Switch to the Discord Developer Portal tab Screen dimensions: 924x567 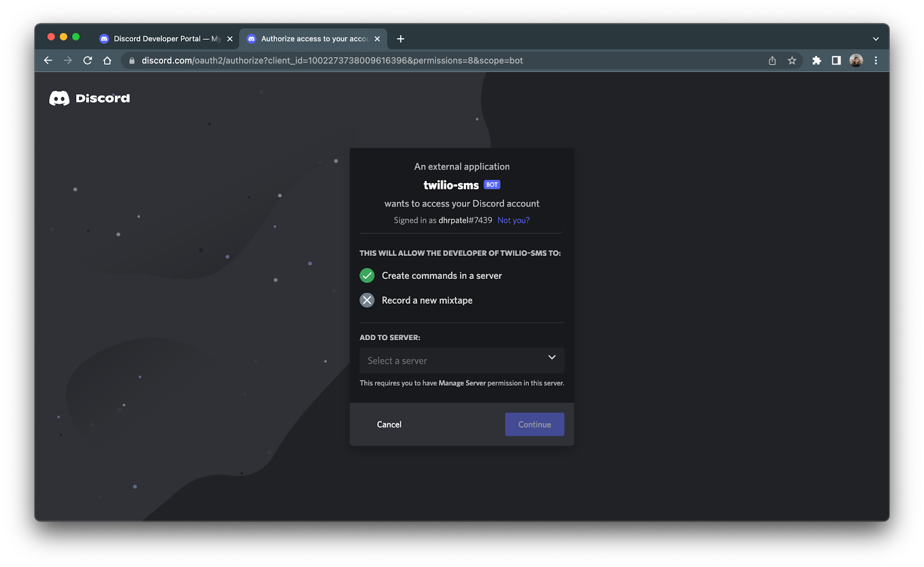(x=166, y=39)
